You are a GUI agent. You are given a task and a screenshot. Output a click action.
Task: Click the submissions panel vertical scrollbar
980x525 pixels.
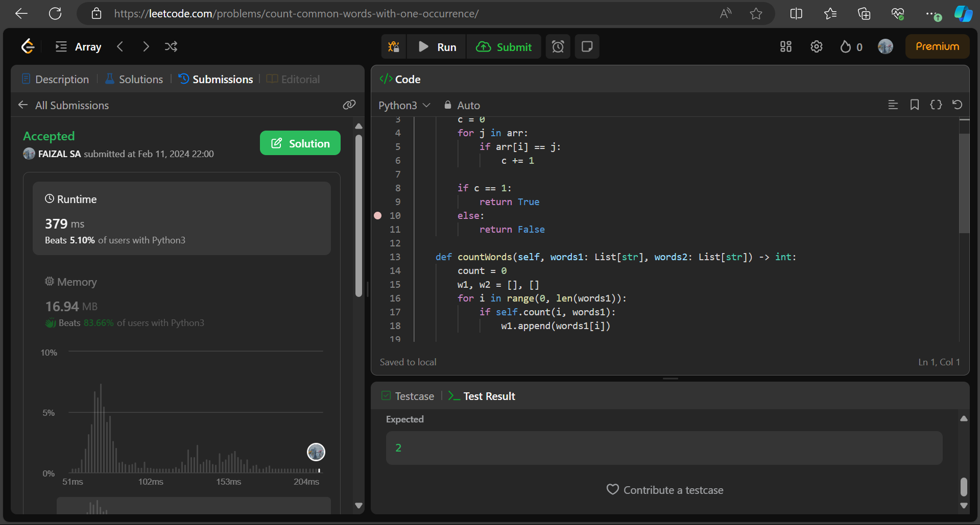(358, 215)
